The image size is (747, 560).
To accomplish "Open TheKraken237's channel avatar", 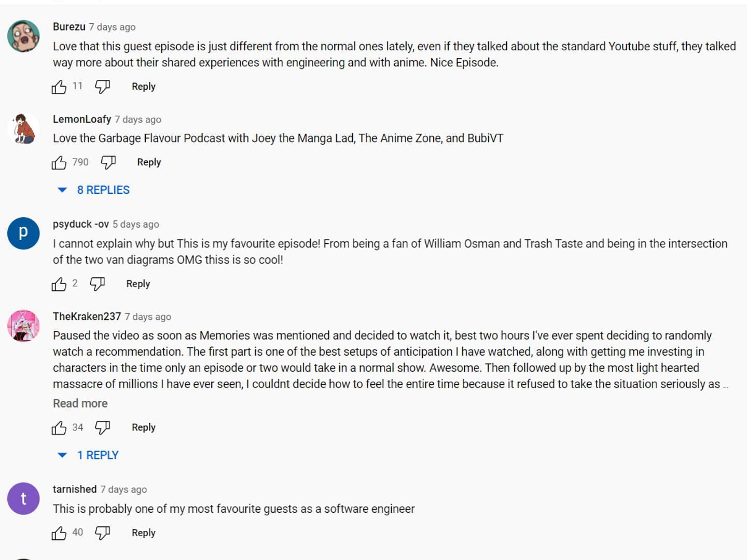I will (23, 326).
